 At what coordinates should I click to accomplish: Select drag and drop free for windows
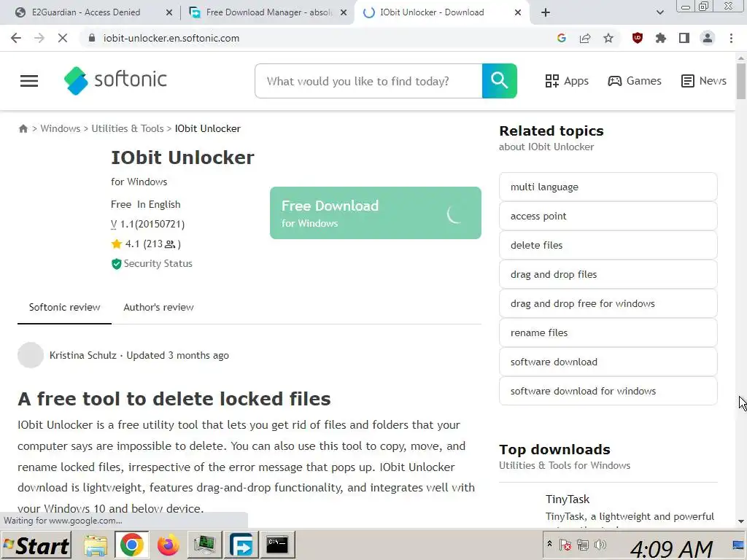coord(608,303)
